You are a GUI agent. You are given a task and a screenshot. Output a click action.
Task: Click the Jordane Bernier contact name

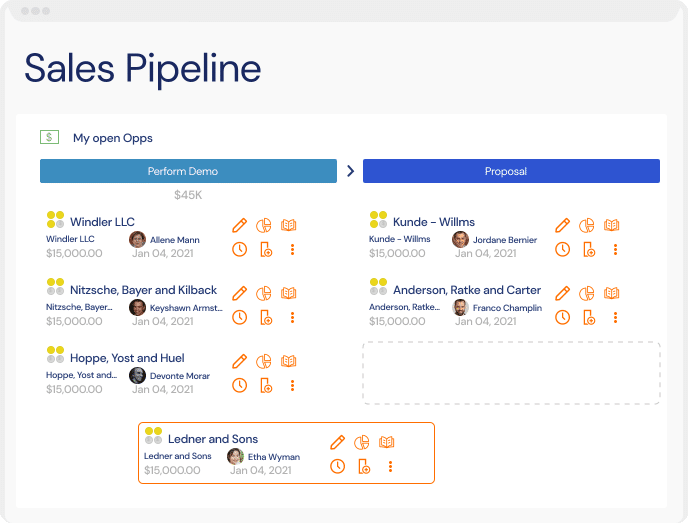pyautogui.click(x=505, y=240)
